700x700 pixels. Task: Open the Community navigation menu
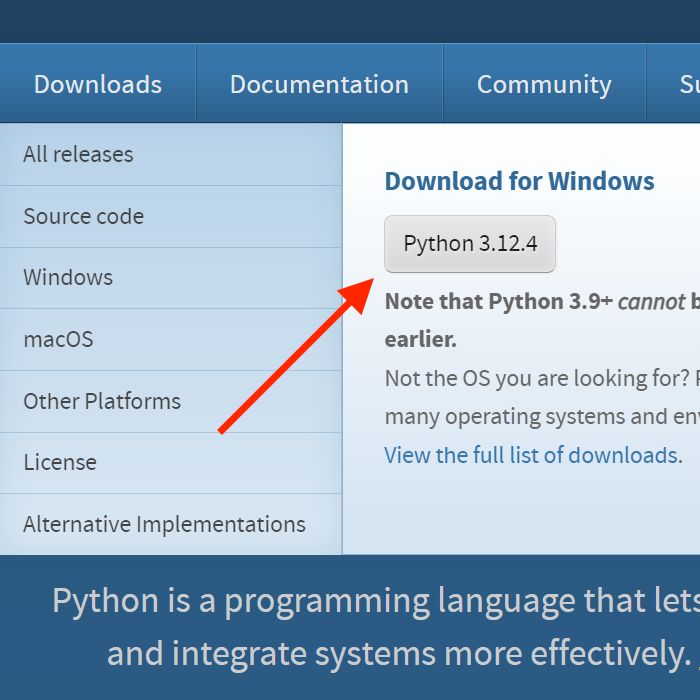click(x=544, y=84)
